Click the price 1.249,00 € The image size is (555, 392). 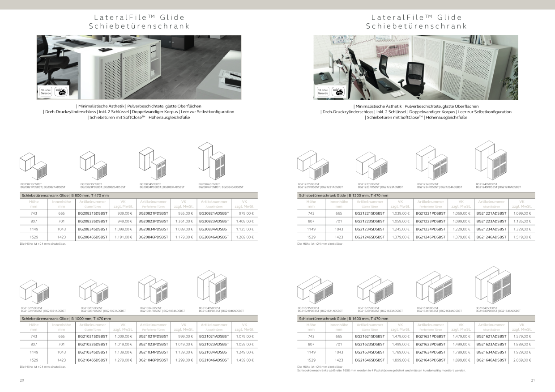(x=245, y=352)
